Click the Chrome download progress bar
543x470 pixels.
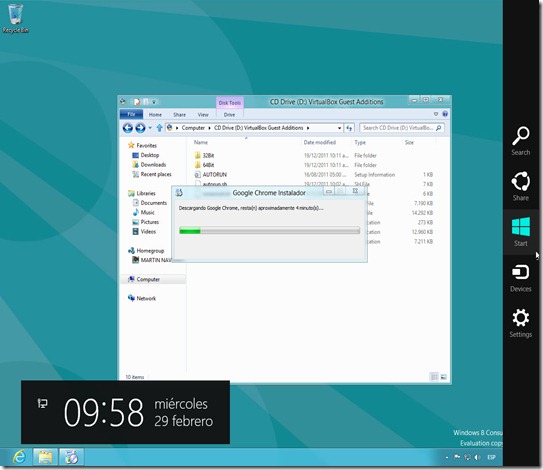(269, 231)
